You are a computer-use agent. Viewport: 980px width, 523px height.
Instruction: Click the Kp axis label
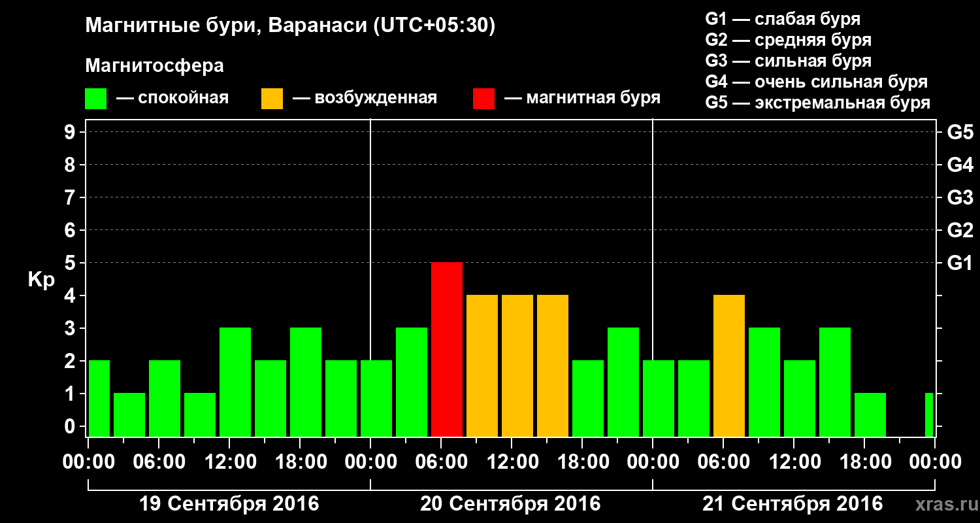41,280
